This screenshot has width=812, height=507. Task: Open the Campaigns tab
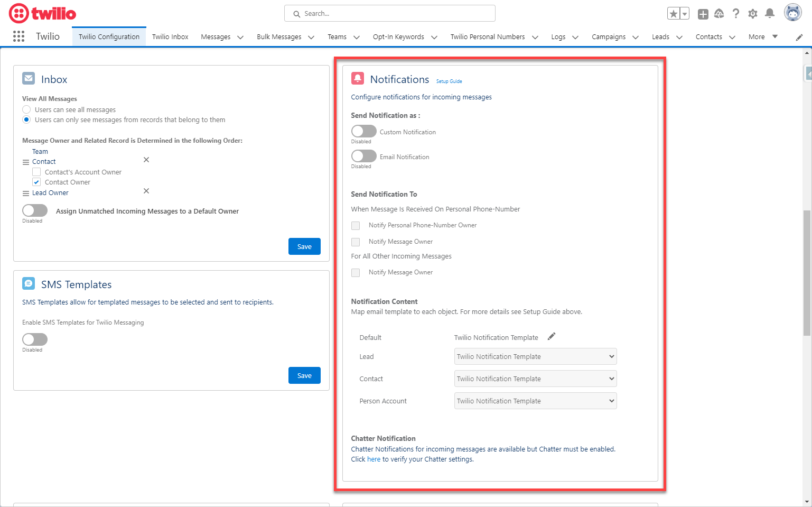609,36
